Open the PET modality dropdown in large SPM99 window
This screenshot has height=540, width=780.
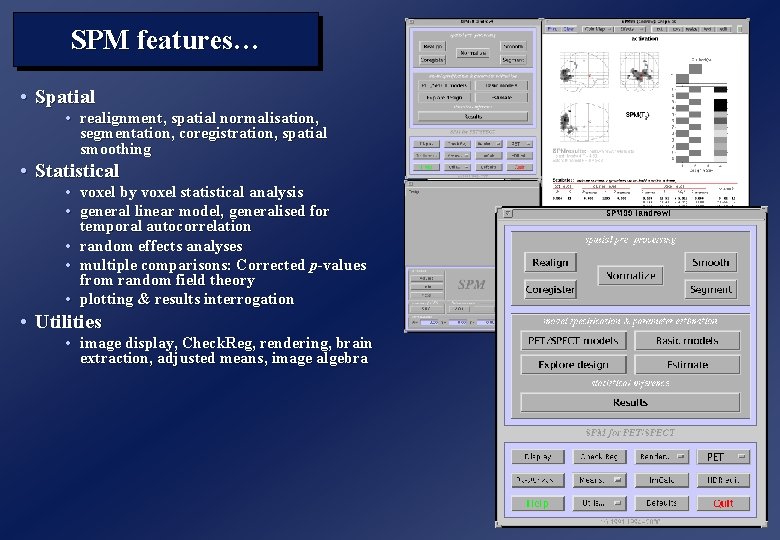[723, 456]
